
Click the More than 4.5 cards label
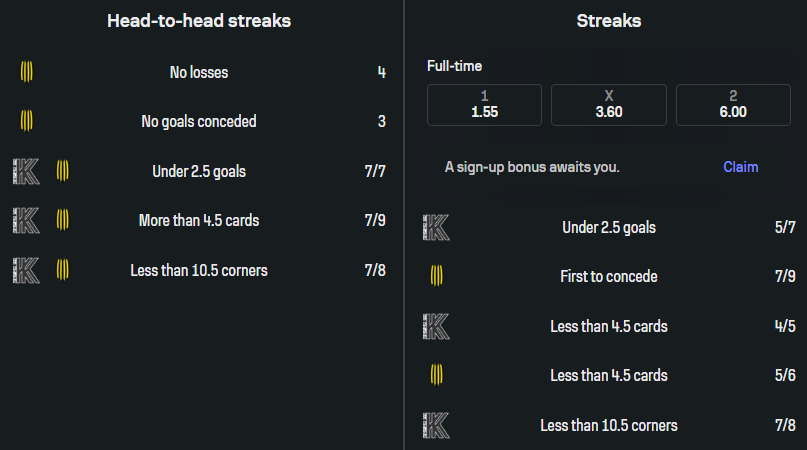coord(199,220)
